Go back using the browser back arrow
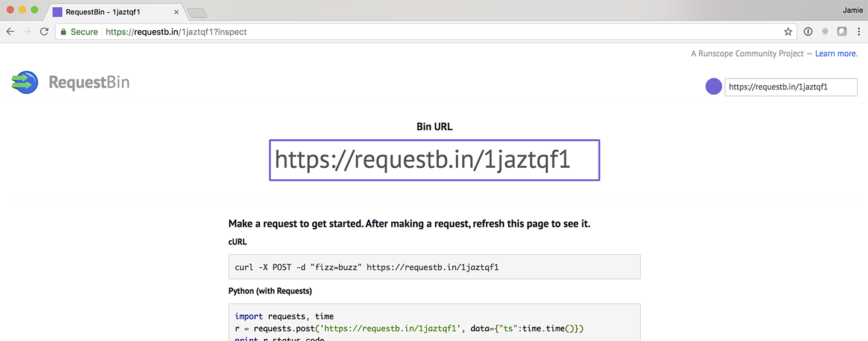Screen dimensions: 868x341 (x=10, y=32)
